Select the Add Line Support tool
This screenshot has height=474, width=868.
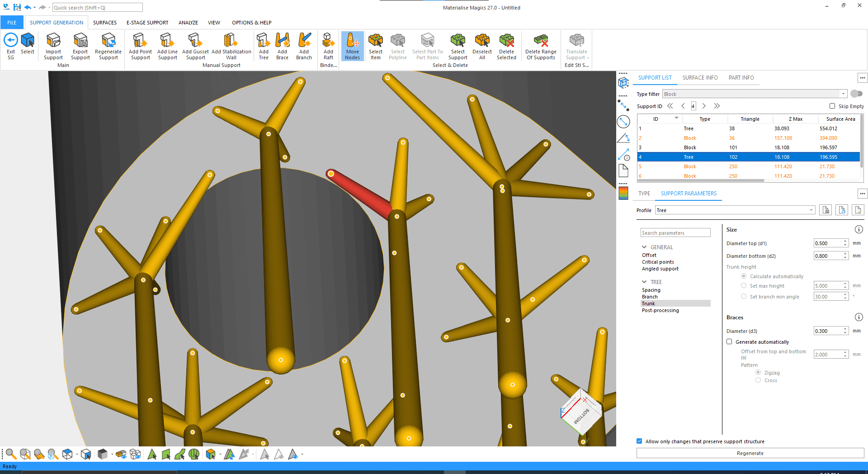click(x=167, y=46)
